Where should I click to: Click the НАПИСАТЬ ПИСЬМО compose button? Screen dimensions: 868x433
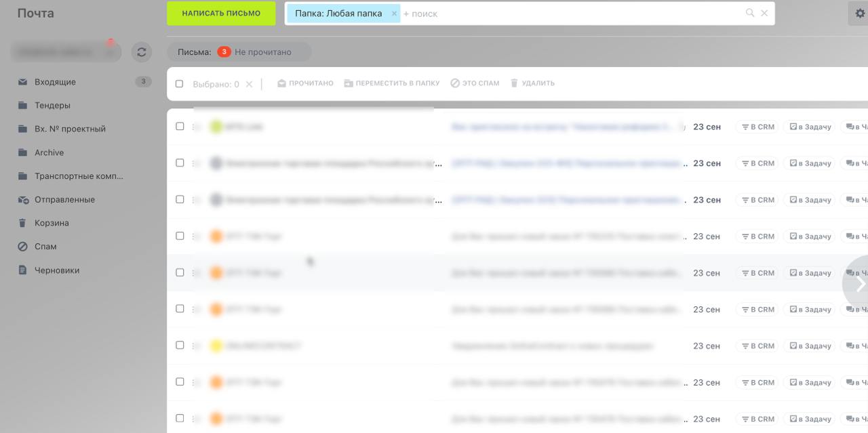coord(221,14)
